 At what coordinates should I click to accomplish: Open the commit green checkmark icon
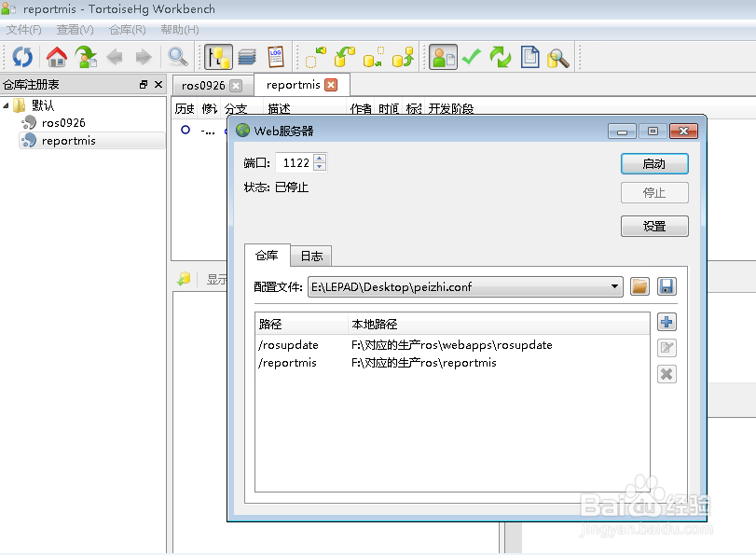[471, 57]
